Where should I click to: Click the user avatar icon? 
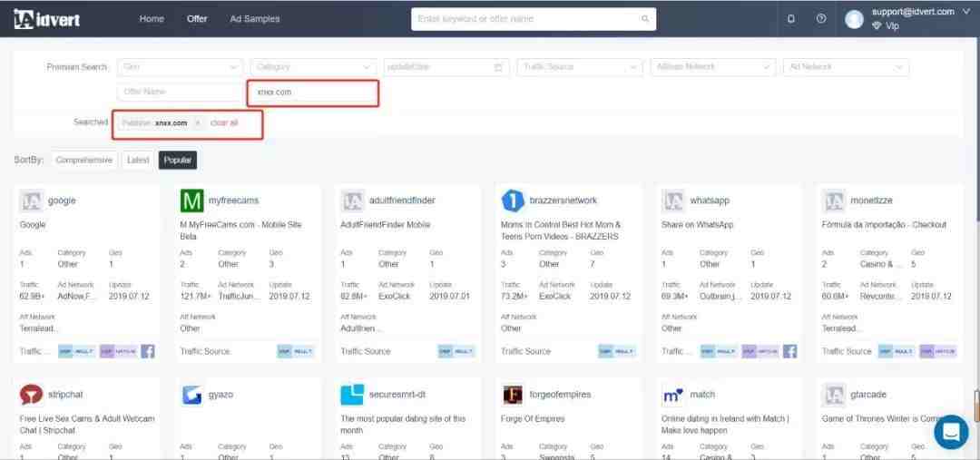tap(854, 19)
